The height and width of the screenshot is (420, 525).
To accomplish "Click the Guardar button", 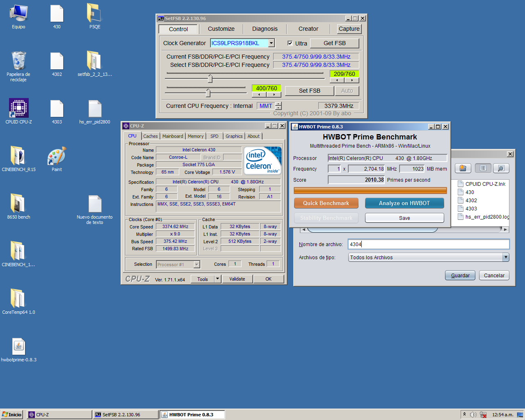I will (460, 275).
